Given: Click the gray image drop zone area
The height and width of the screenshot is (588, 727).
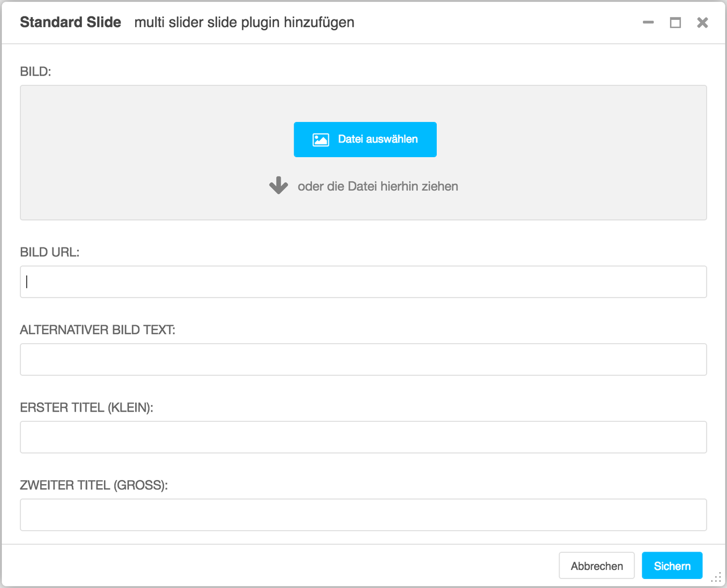Looking at the screenshot, I should [363, 153].
